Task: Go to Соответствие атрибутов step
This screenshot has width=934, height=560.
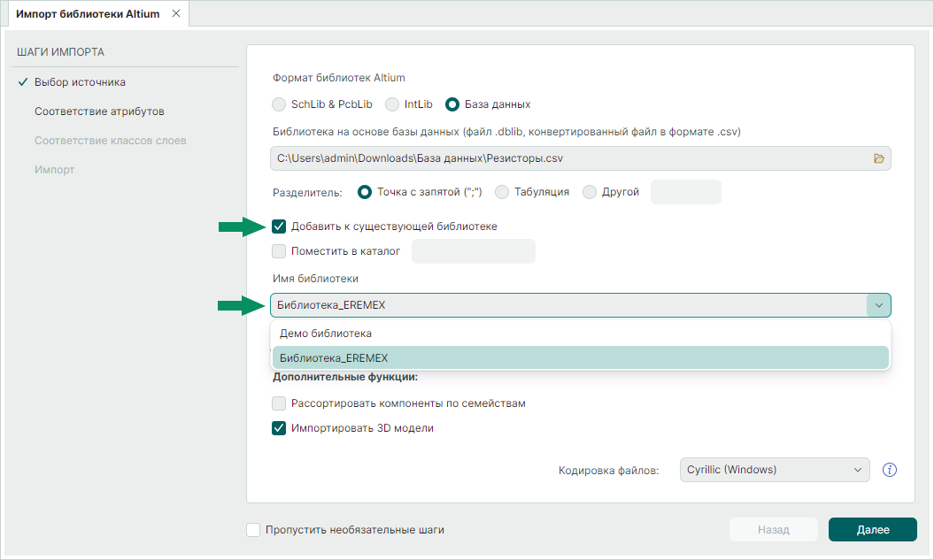Action: click(x=99, y=111)
